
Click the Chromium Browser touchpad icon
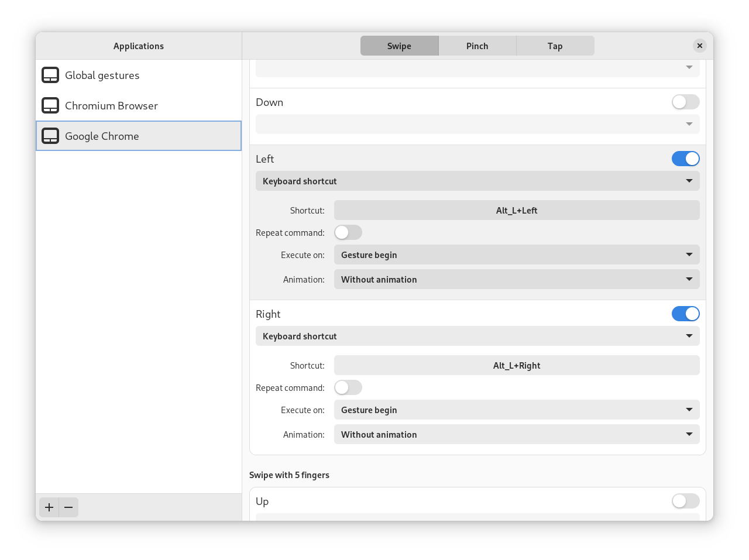coord(50,105)
